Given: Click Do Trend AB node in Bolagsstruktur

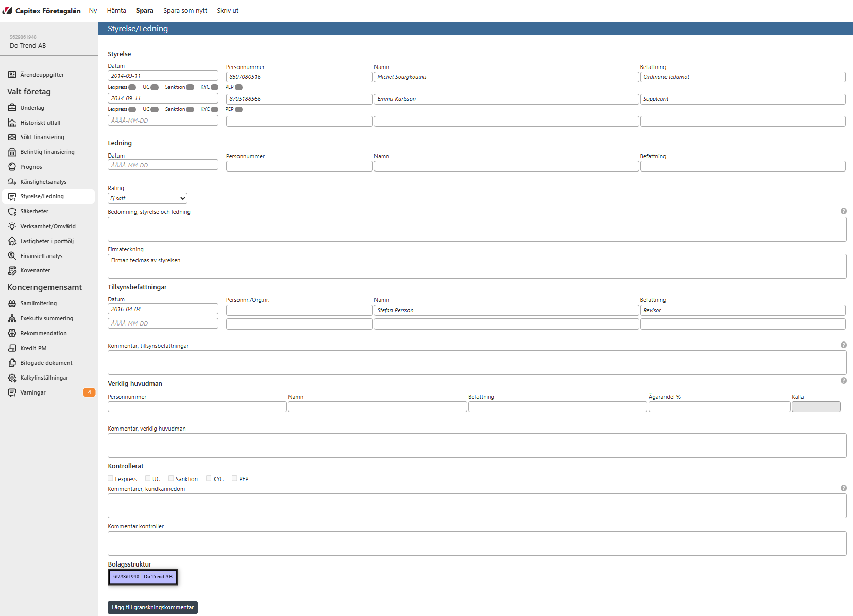Looking at the screenshot, I should 143,577.
